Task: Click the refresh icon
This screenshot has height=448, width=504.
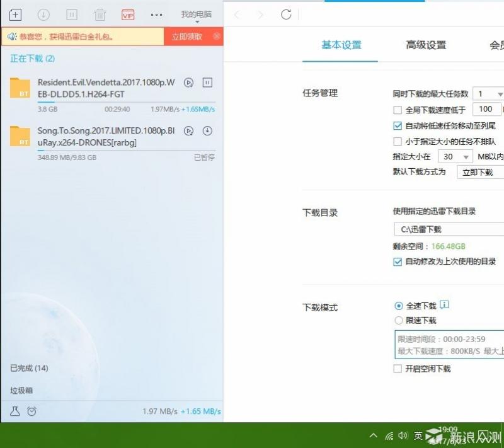Action: coord(286,14)
